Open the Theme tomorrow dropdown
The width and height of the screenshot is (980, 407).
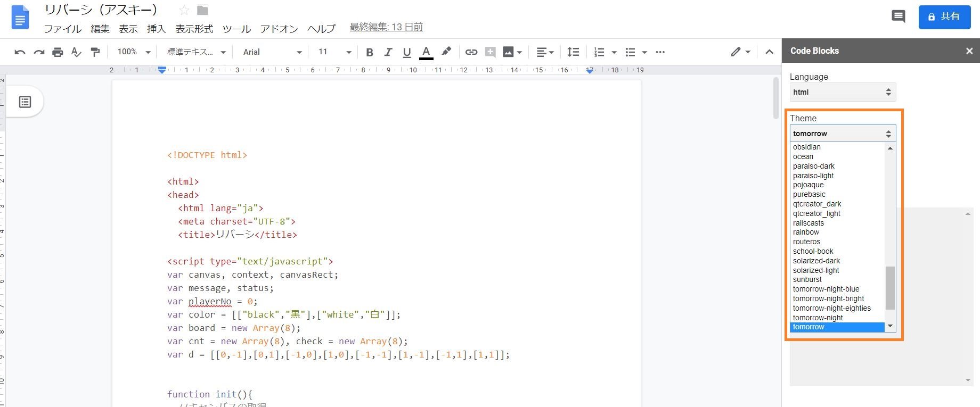point(843,134)
